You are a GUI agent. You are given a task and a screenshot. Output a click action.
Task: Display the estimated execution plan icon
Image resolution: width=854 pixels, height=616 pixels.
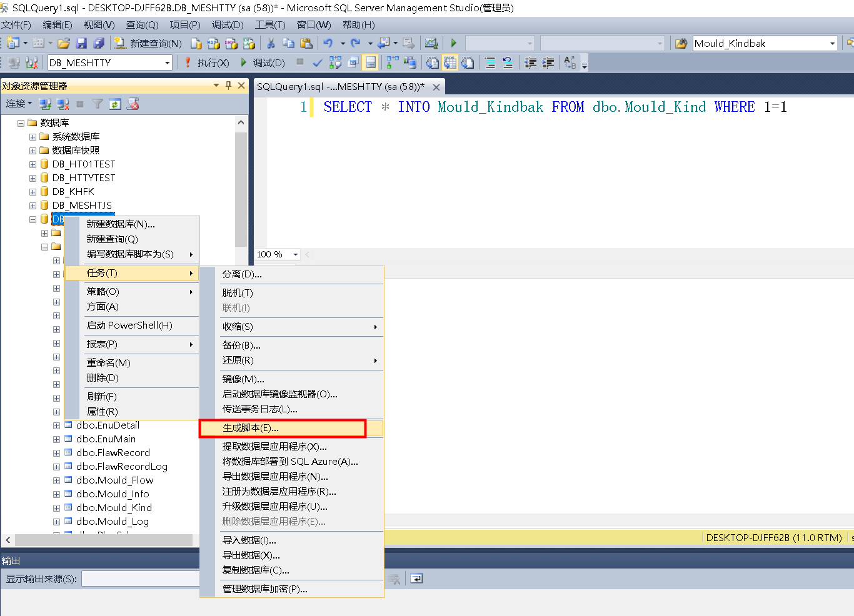pos(336,62)
